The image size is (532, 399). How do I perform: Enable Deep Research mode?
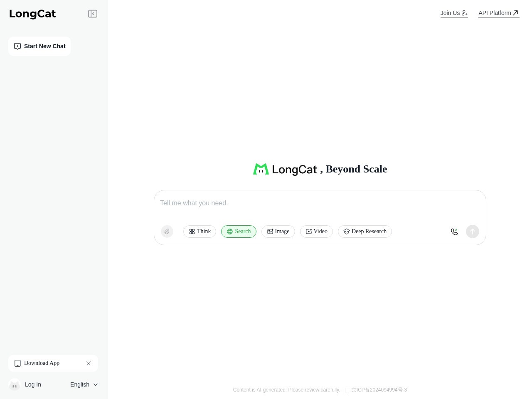365,232
